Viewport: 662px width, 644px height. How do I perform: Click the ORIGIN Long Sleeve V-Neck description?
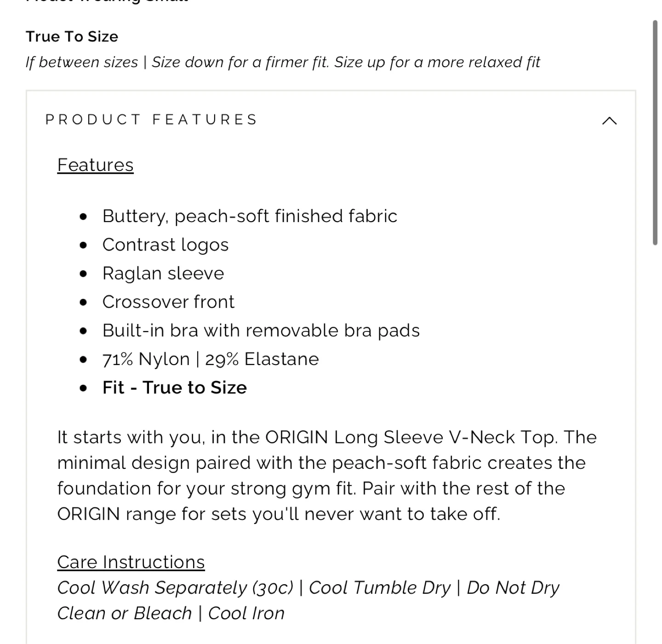coord(327,476)
